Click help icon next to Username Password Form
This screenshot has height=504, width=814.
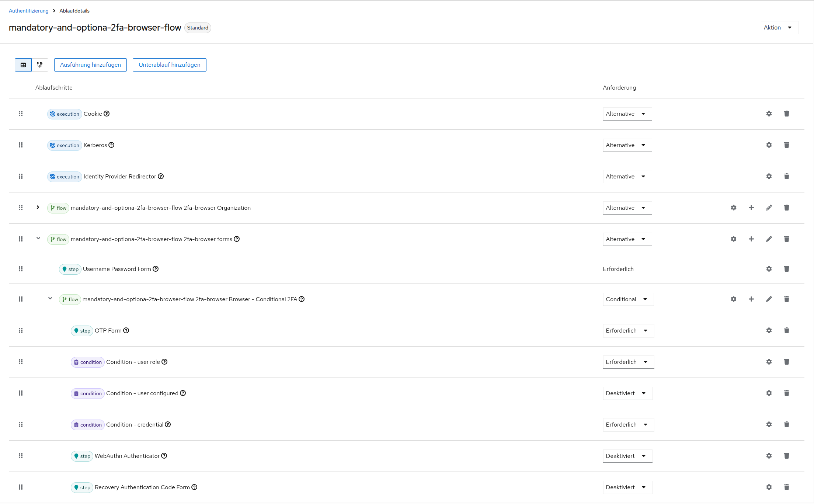point(156,269)
